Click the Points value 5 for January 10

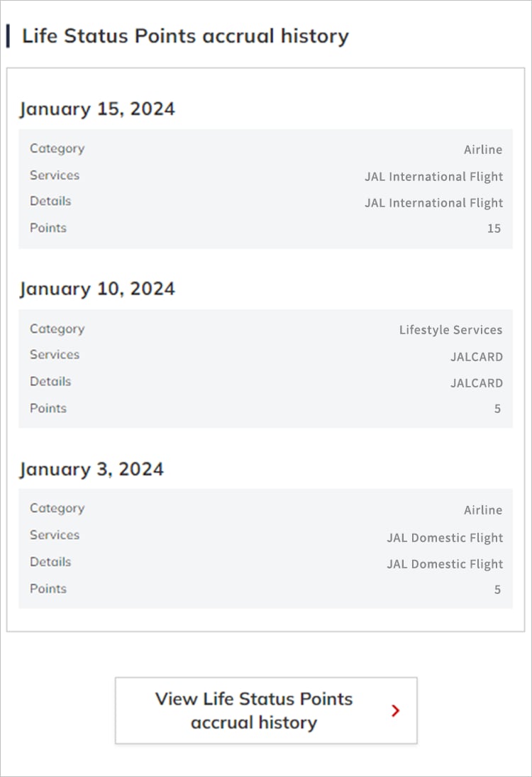click(x=497, y=408)
